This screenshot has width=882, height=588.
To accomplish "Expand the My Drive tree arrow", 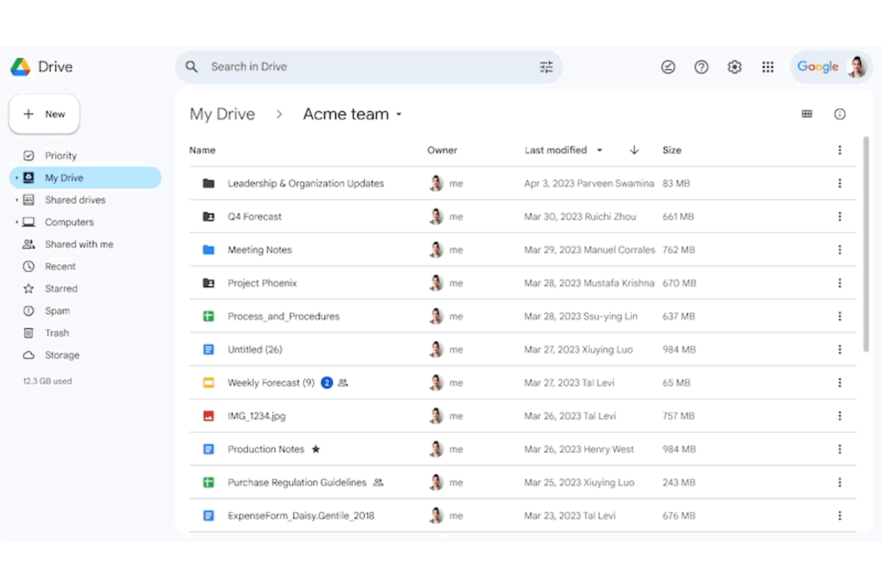I will pos(17,178).
